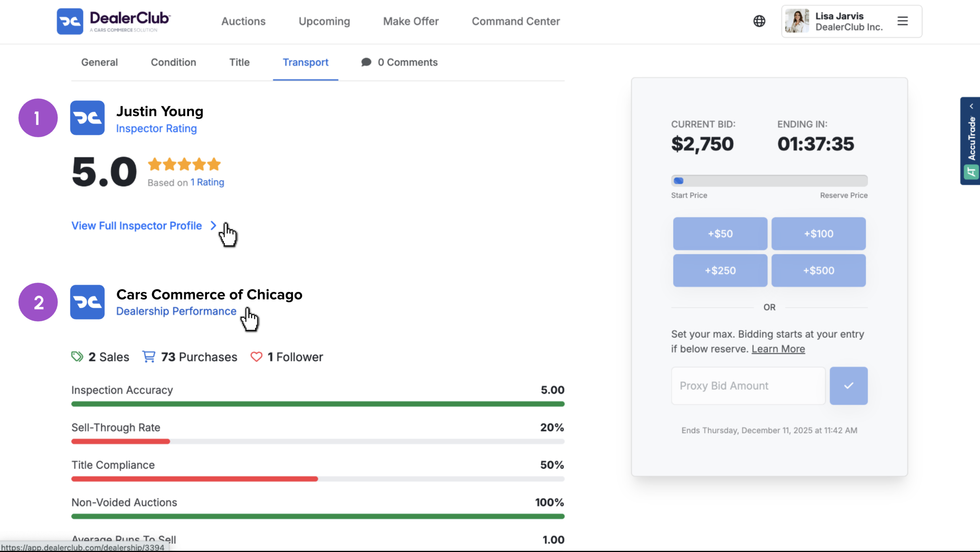Open the globe language selector
This screenshot has height=552, width=980.
coord(759,21)
